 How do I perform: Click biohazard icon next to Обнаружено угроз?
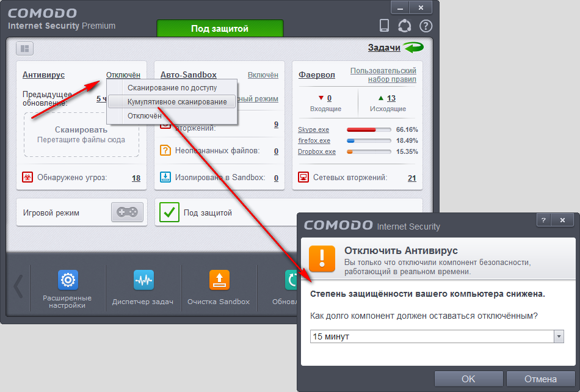(27, 177)
